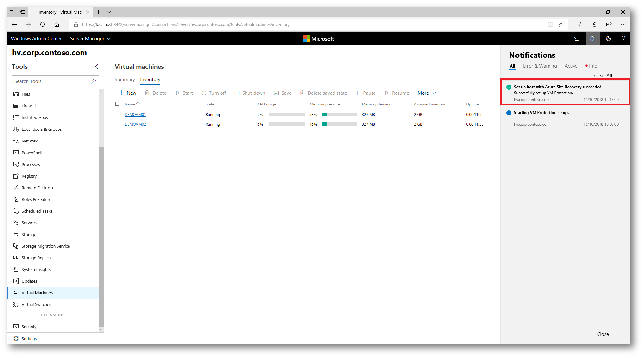This screenshot has height=358, width=644.
Task: Click New virtual machine button
Action: point(128,93)
